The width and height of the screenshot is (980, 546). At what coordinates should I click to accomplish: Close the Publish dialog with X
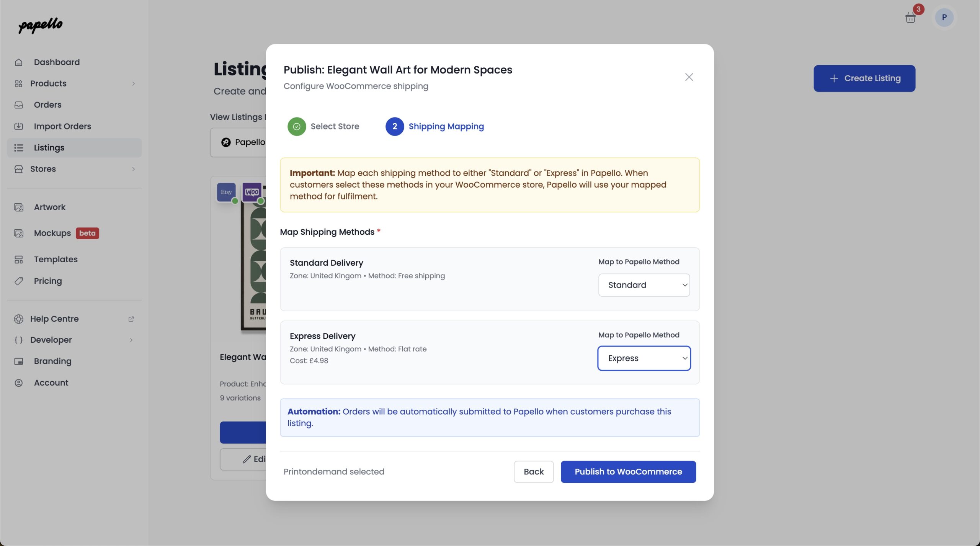(x=689, y=77)
